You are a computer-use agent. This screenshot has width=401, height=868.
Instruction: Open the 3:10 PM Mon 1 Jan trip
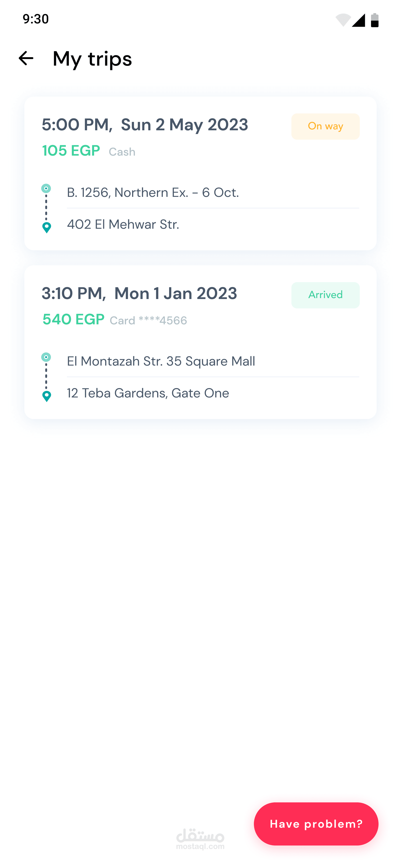coord(200,342)
